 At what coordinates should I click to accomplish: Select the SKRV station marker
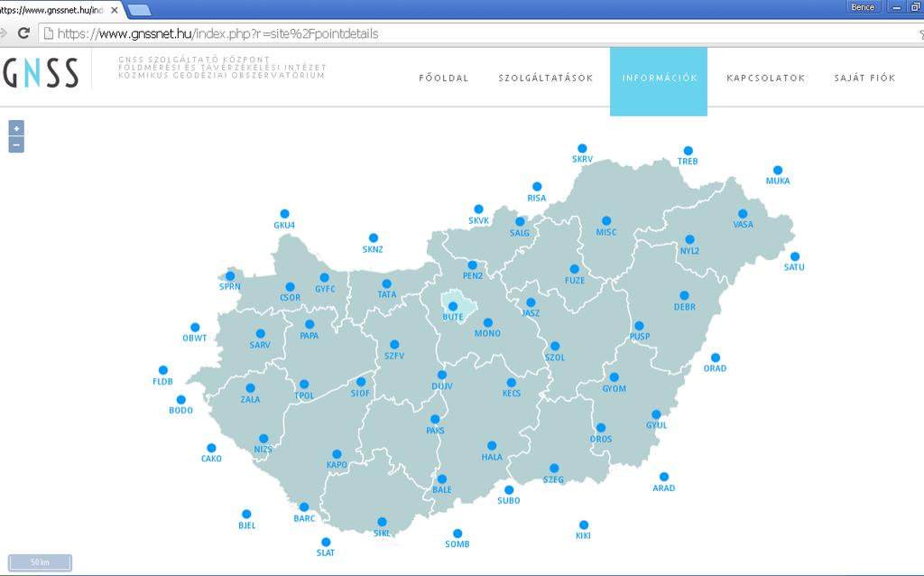[x=582, y=149]
